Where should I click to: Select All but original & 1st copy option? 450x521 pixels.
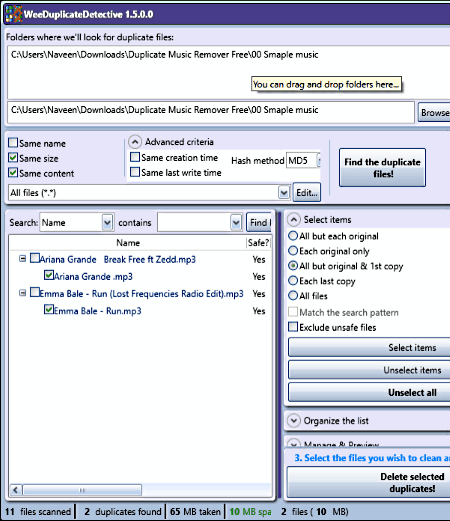(293, 266)
